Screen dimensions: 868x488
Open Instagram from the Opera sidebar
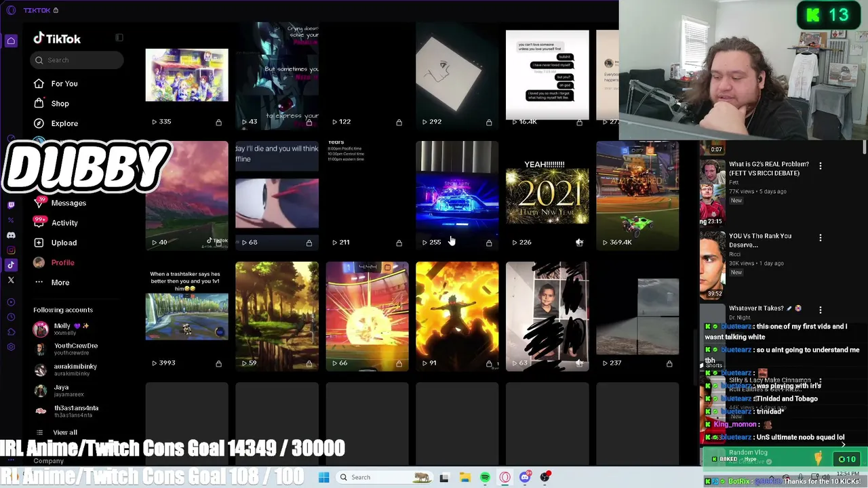point(11,250)
